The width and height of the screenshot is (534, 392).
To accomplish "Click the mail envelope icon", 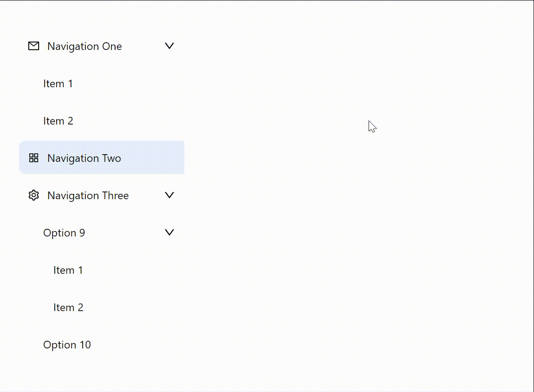I will (x=34, y=46).
